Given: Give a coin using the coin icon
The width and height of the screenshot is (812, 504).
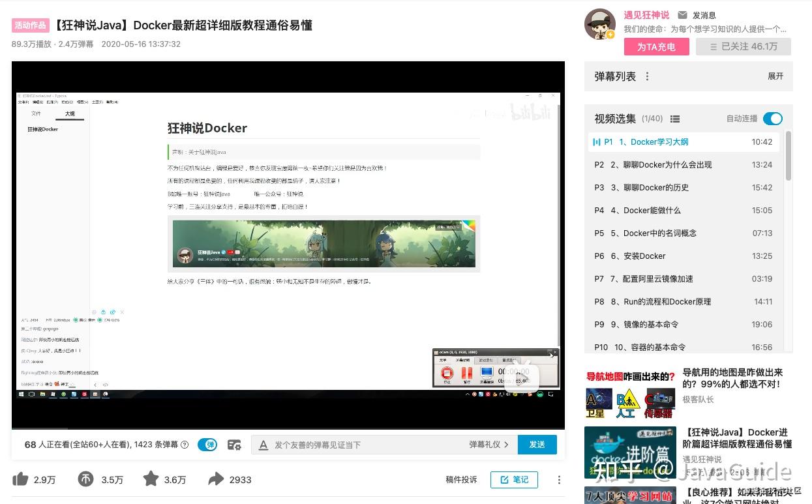Looking at the screenshot, I should (84, 479).
